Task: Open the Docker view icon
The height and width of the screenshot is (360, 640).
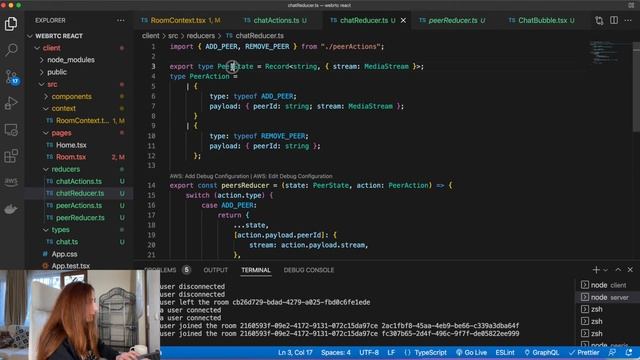Action: [11, 209]
